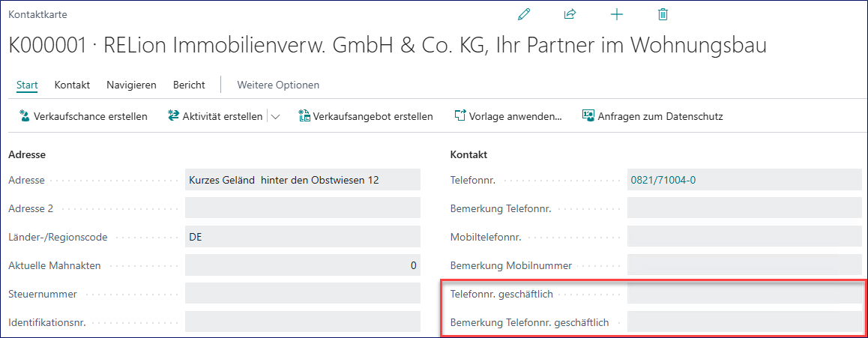Click the share icon at top
Screen dimensions: 868x338
[570, 14]
